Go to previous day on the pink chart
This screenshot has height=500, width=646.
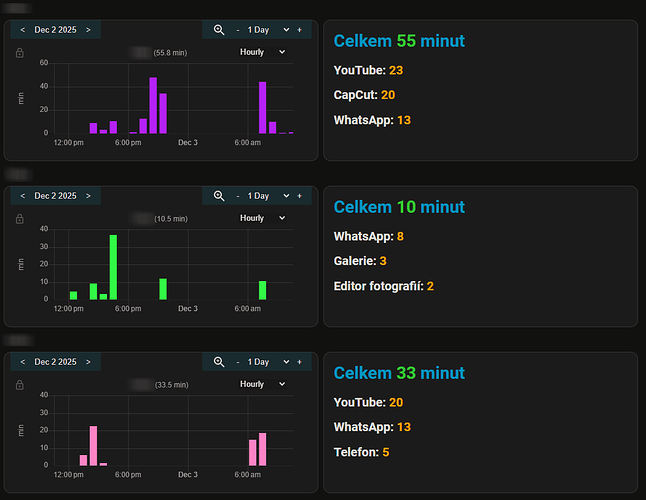(23, 362)
